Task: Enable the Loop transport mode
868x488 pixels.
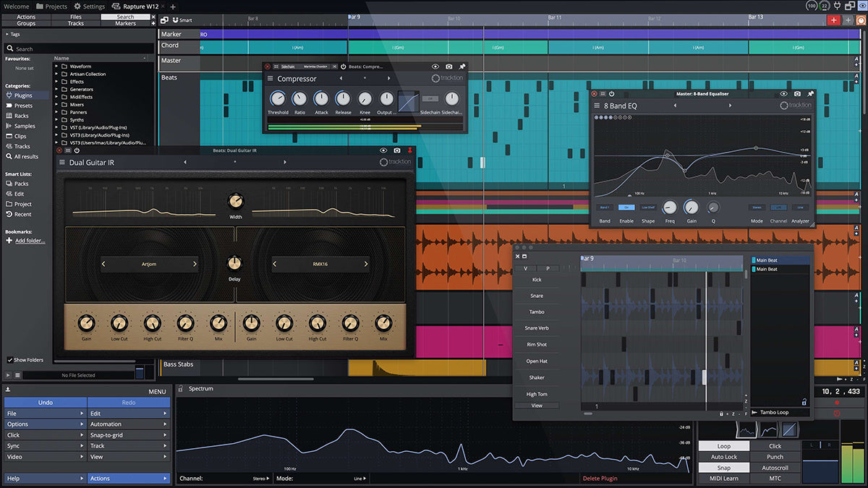Action: point(724,446)
